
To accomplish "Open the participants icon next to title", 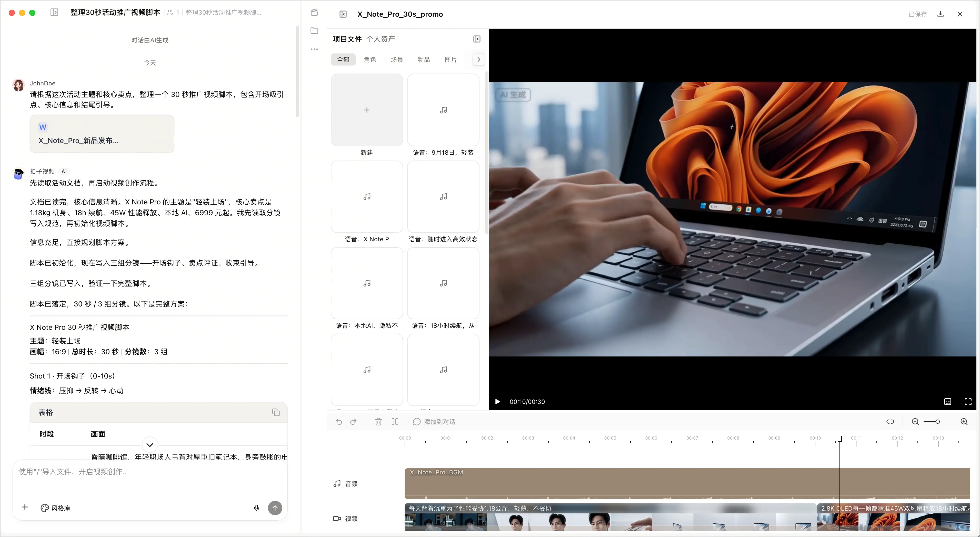I will point(170,13).
